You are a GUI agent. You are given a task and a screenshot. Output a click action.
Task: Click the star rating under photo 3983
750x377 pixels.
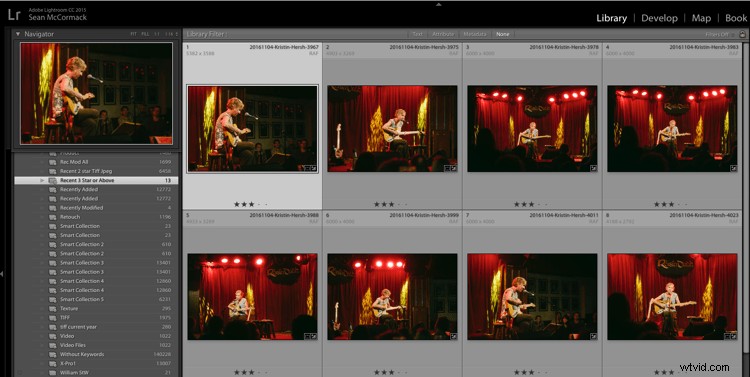(x=671, y=204)
